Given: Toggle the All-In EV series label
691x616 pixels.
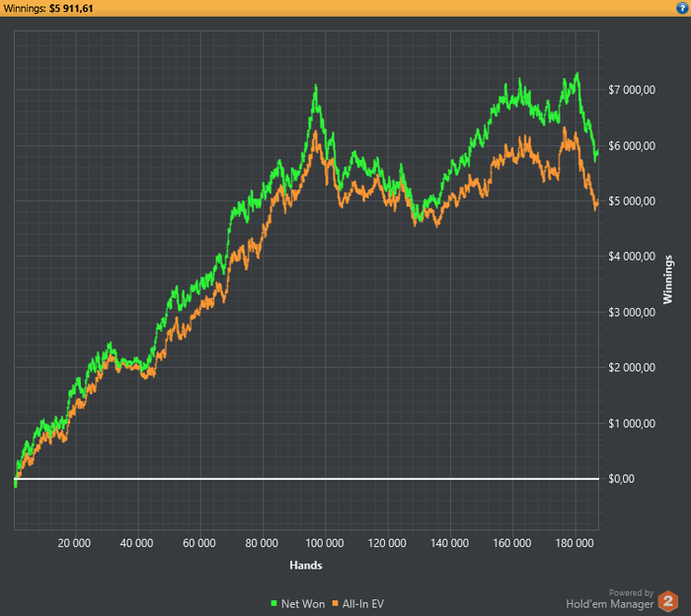Looking at the screenshot, I should point(365,602).
